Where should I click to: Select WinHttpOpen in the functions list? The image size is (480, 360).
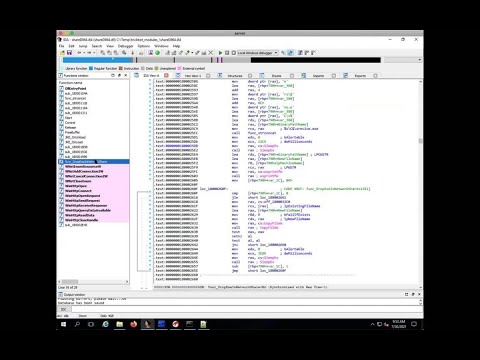coord(76,186)
